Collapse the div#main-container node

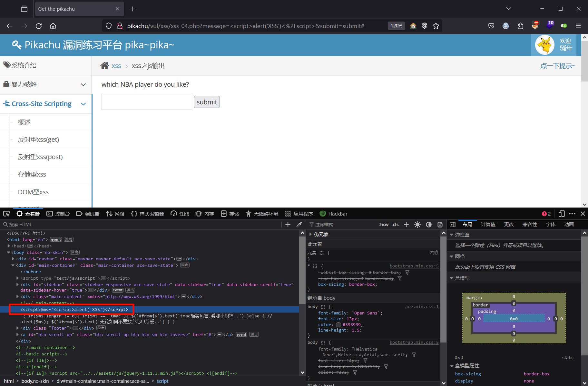point(13,265)
